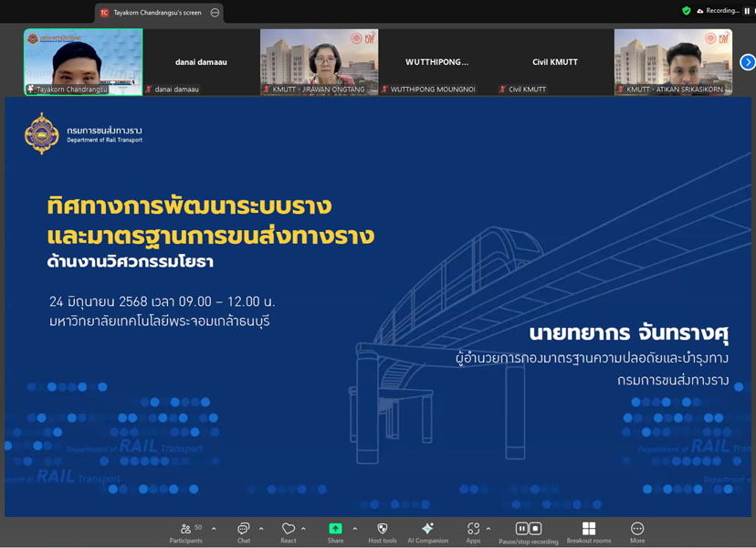Open the Participants panel
Screen dimensions: 756x548
pyautogui.click(x=186, y=530)
